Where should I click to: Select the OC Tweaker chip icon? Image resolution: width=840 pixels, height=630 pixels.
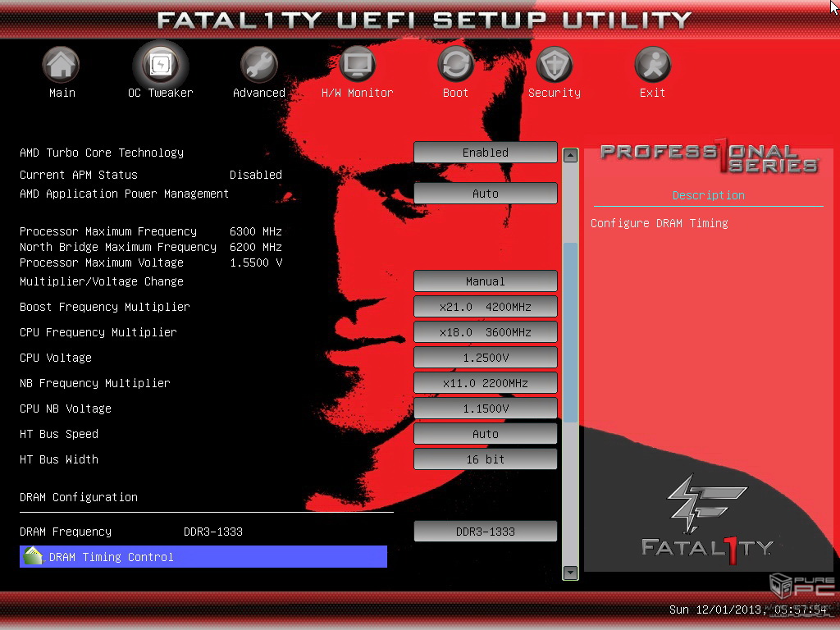(x=160, y=64)
